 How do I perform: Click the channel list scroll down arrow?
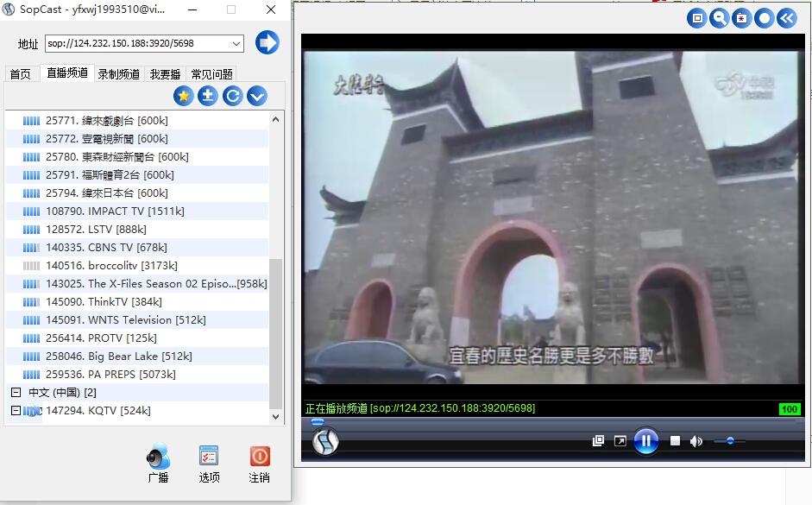[275, 416]
